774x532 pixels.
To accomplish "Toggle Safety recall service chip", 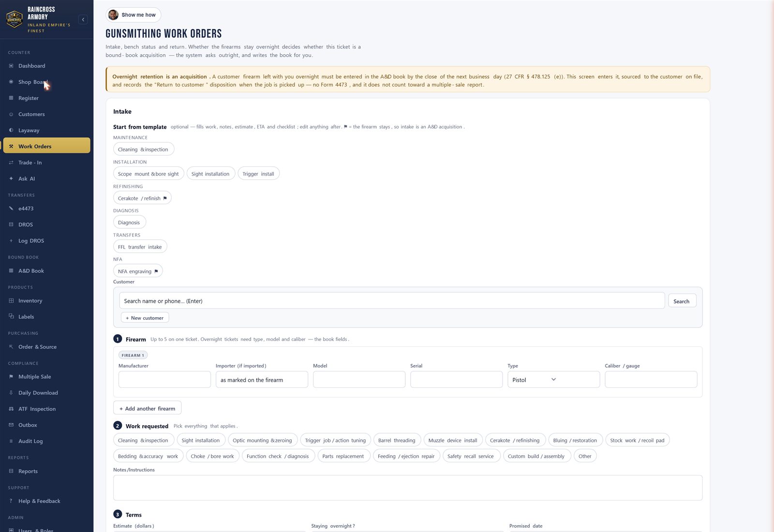I will click(471, 456).
